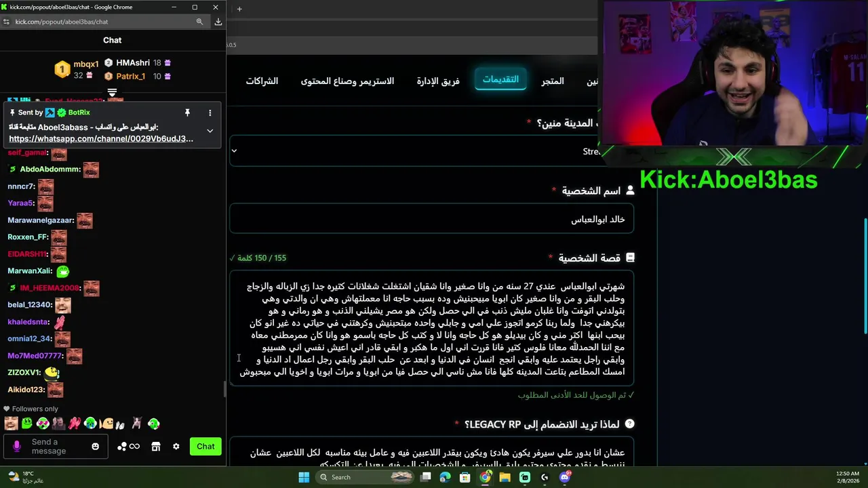This screenshot has width=868, height=488.
Task: Open Microsoft Store from taskbar
Action: (x=465, y=477)
